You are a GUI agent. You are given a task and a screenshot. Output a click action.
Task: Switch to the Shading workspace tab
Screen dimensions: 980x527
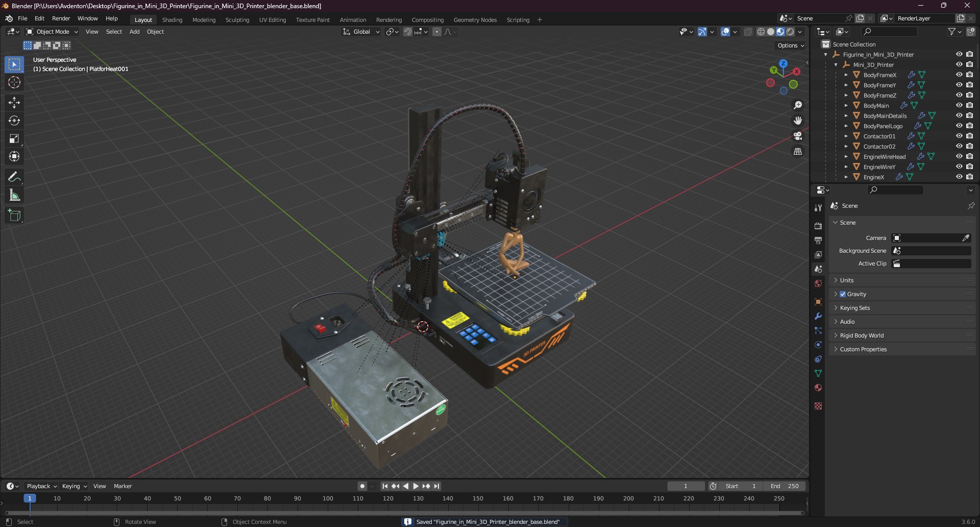(x=172, y=20)
